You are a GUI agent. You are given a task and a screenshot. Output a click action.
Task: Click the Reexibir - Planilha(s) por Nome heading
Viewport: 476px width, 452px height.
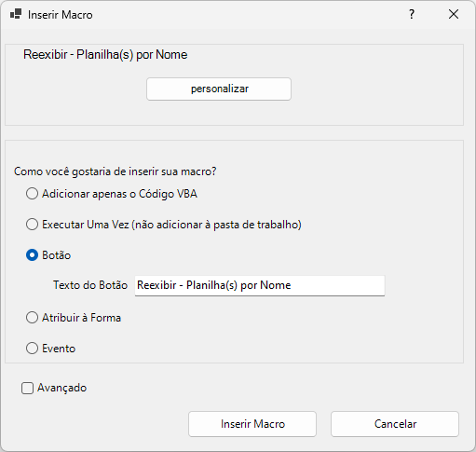(105, 55)
